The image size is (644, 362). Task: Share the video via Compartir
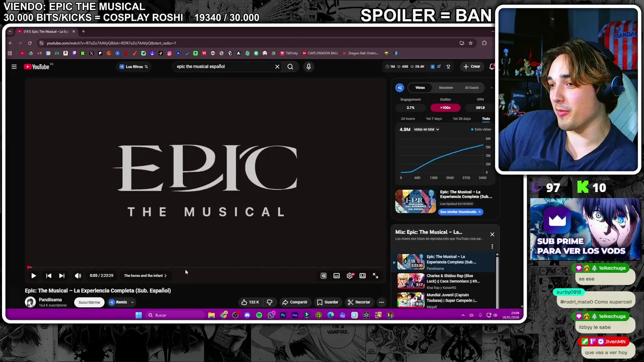click(295, 302)
